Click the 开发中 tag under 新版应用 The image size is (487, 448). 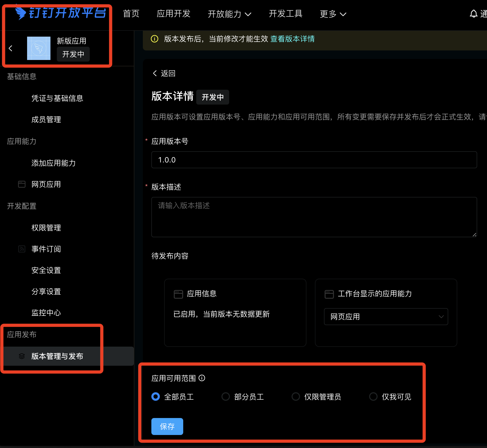point(73,54)
